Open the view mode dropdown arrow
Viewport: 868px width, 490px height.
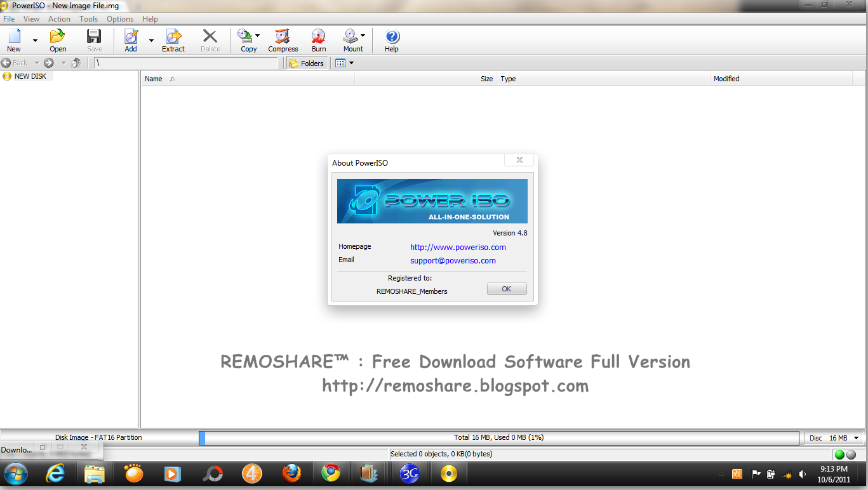click(x=351, y=63)
